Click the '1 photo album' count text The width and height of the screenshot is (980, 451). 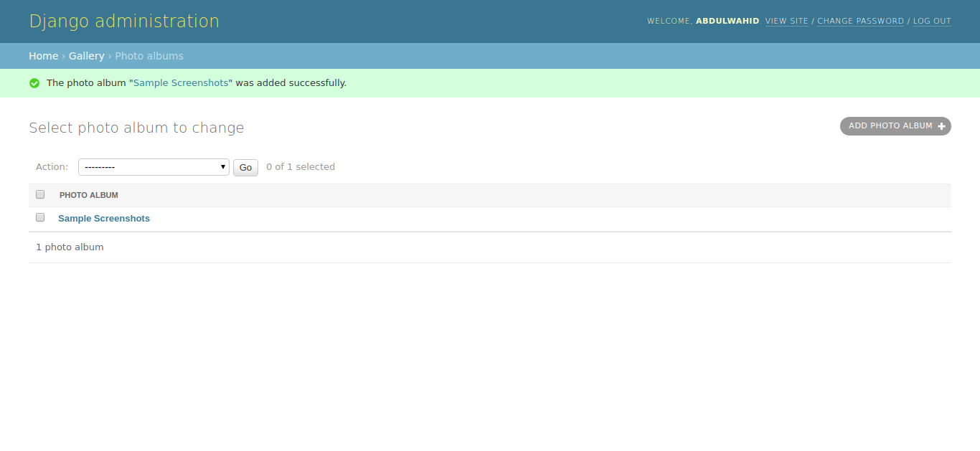click(70, 247)
